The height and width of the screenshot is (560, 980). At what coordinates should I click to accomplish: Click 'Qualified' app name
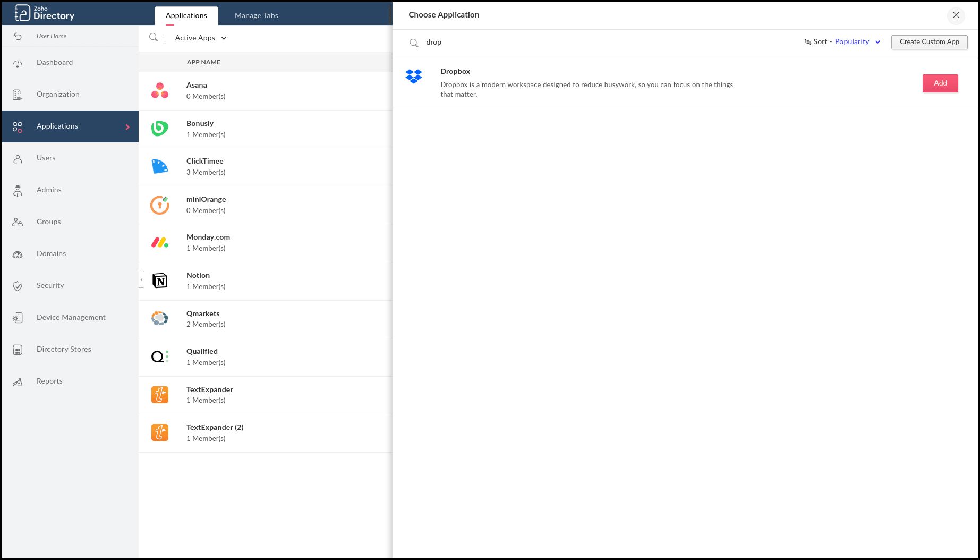(x=202, y=351)
